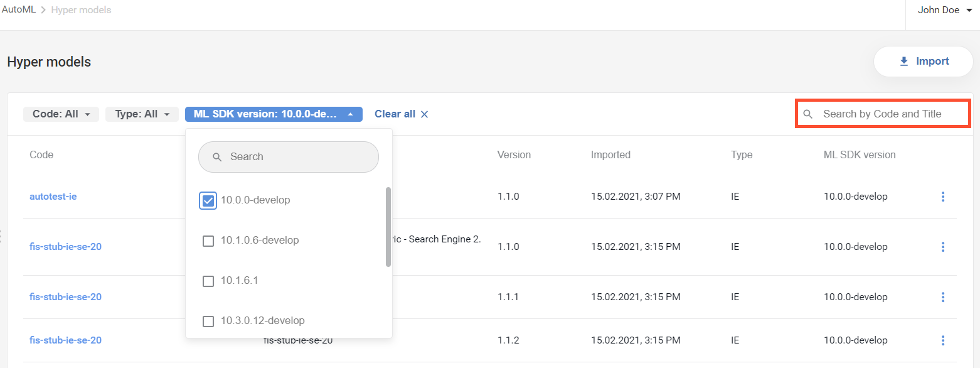The image size is (980, 368).
Task: Click the X icon next to Clear all
Action: pyautogui.click(x=424, y=114)
